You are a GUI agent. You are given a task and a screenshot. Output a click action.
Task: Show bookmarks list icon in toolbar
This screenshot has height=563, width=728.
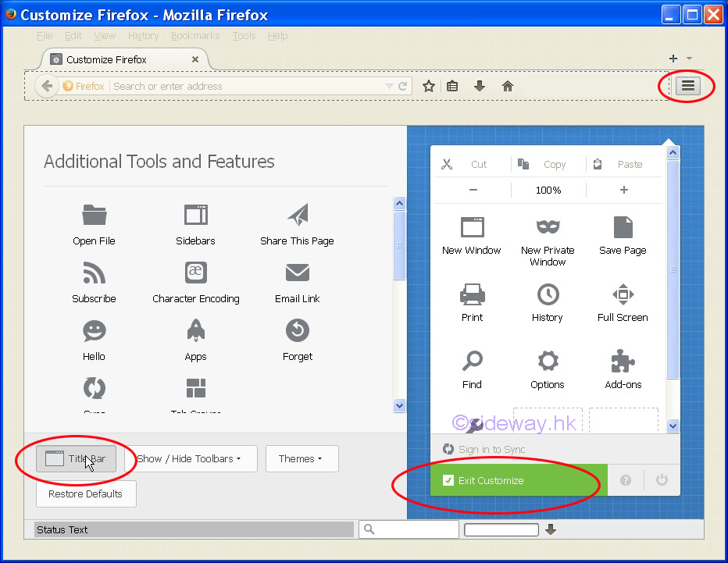pyautogui.click(x=452, y=87)
